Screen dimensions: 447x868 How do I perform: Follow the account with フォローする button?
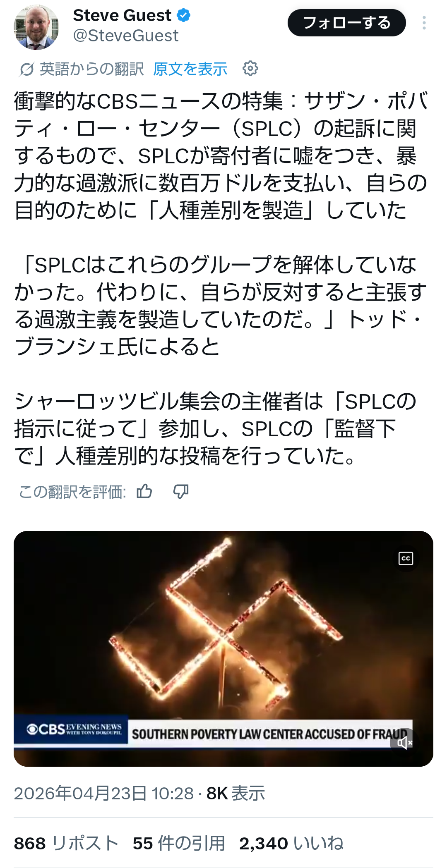coord(346,23)
